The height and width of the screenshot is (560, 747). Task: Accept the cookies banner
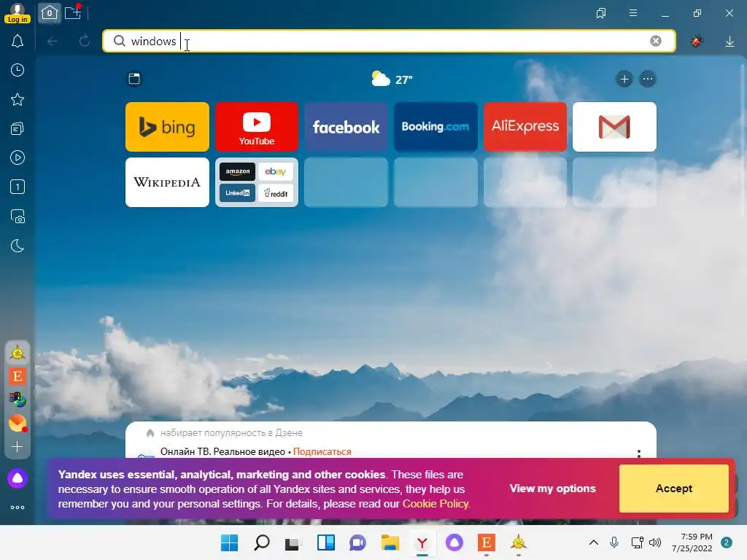673,489
